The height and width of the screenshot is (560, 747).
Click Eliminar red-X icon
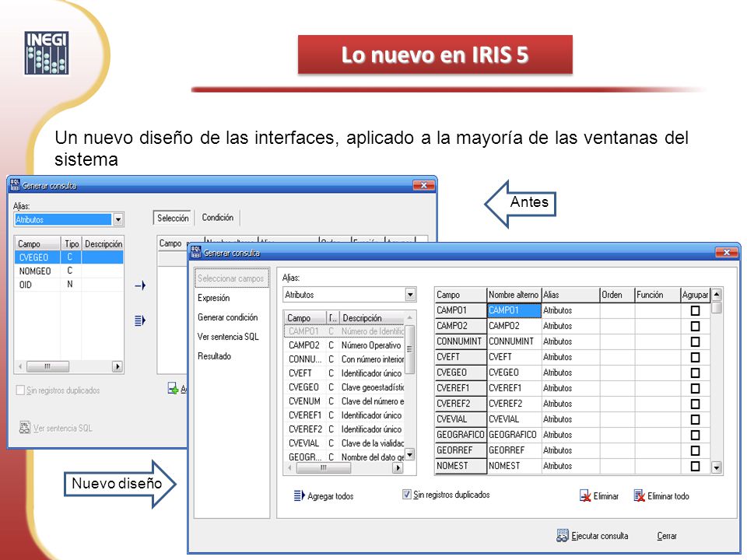click(x=585, y=495)
